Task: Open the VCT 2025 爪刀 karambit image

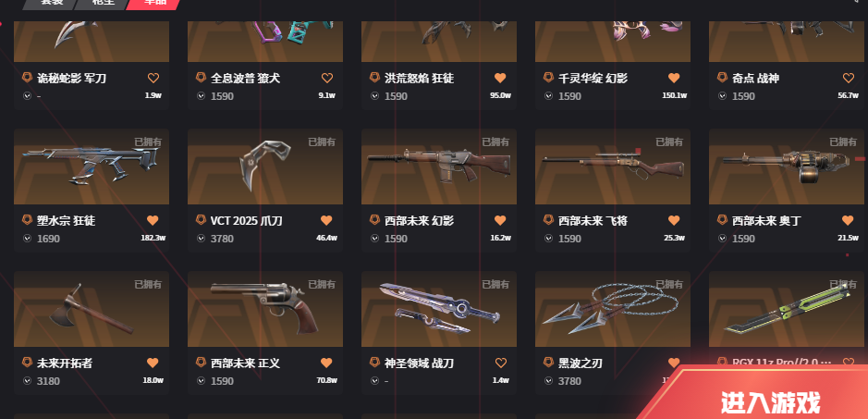Action: click(265, 166)
